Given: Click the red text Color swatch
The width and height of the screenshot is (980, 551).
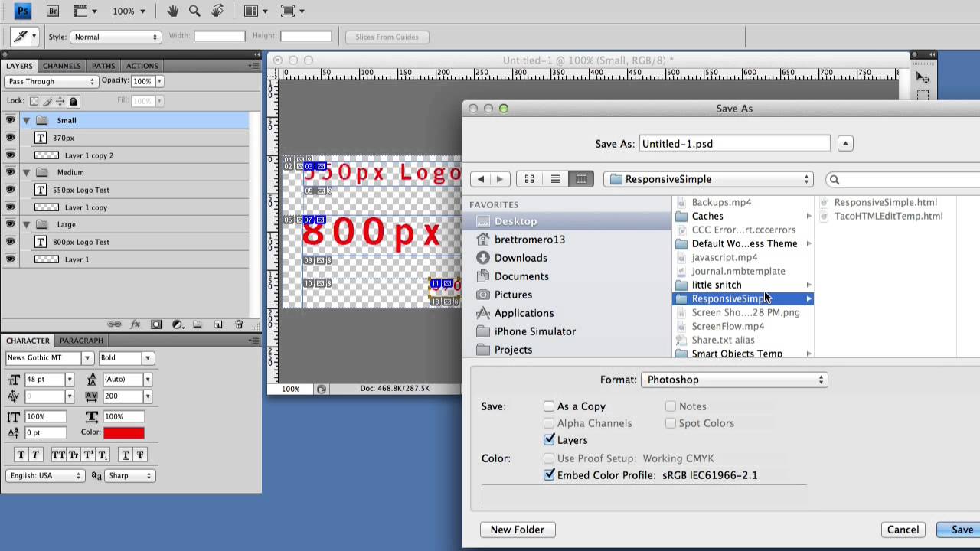Looking at the screenshot, I should pos(124,432).
